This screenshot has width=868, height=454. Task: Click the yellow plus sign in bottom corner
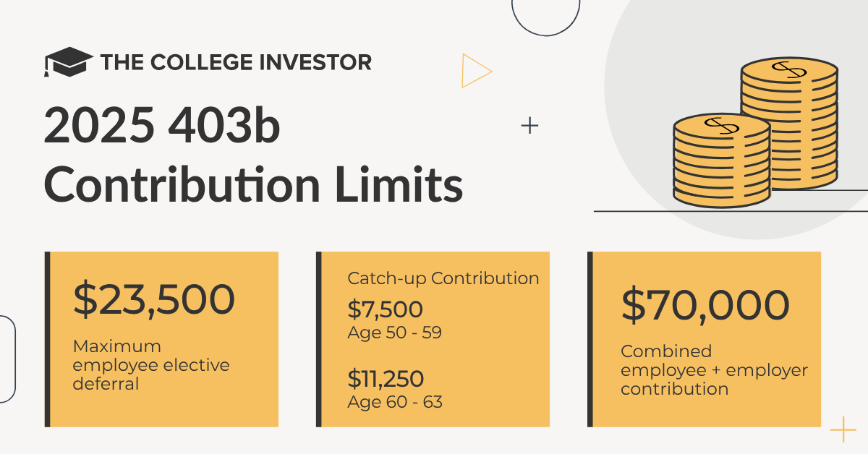click(x=843, y=429)
